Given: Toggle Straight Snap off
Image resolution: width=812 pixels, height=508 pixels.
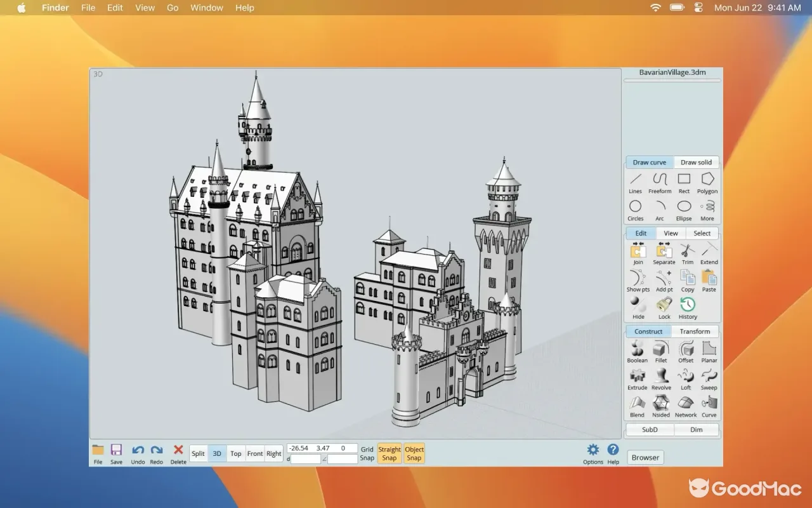Looking at the screenshot, I should 390,453.
